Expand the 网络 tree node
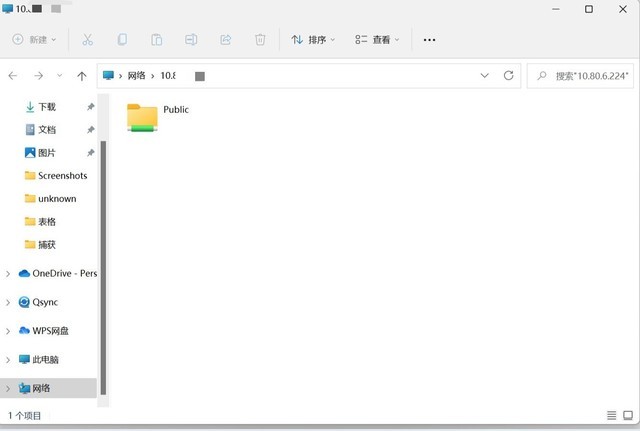This screenshot has width=640, height=431. 8,389
